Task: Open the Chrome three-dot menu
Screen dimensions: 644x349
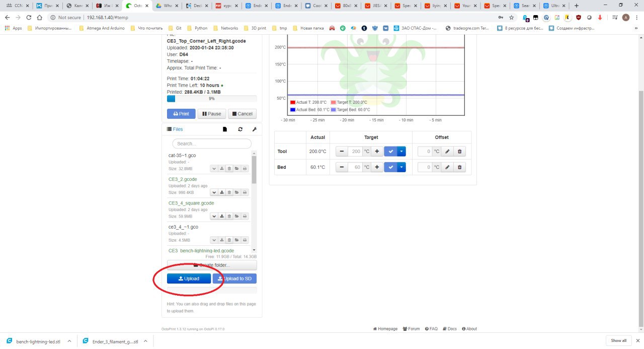Action: (x=636, y=17)
